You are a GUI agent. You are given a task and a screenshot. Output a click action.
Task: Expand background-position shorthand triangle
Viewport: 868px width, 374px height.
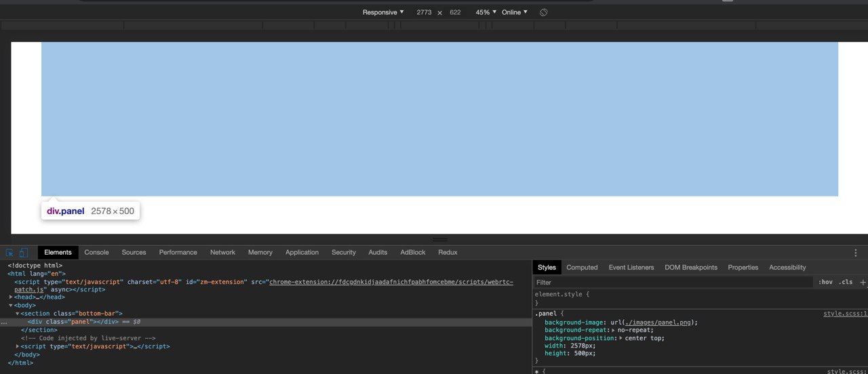[620, 338]
